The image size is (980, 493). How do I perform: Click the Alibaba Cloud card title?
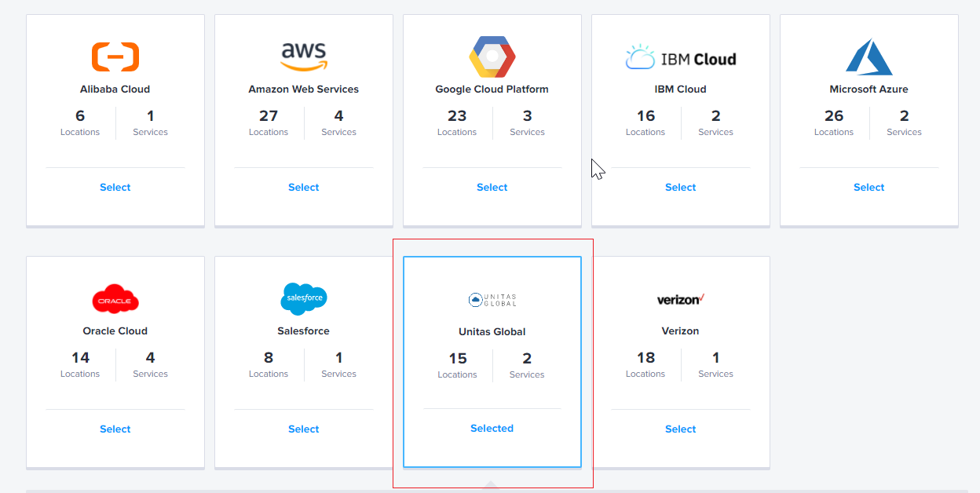pyautogui.click(x=115, y=89)
